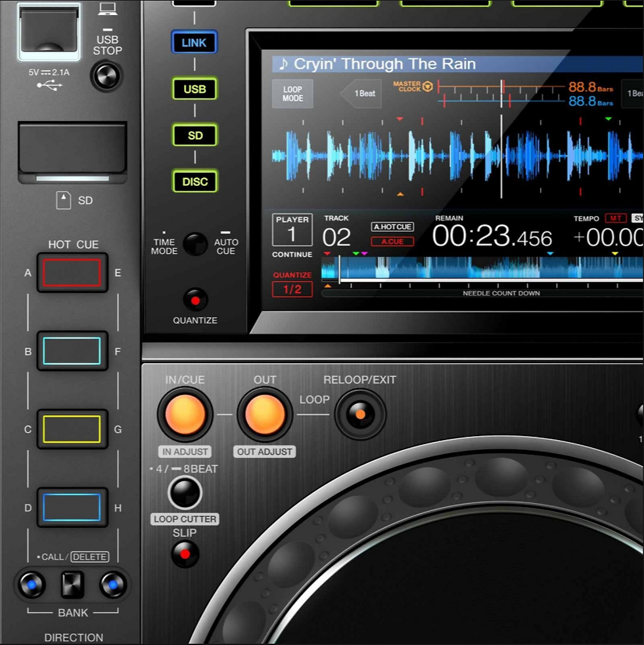Click the USB port slot

click(49, 32)
